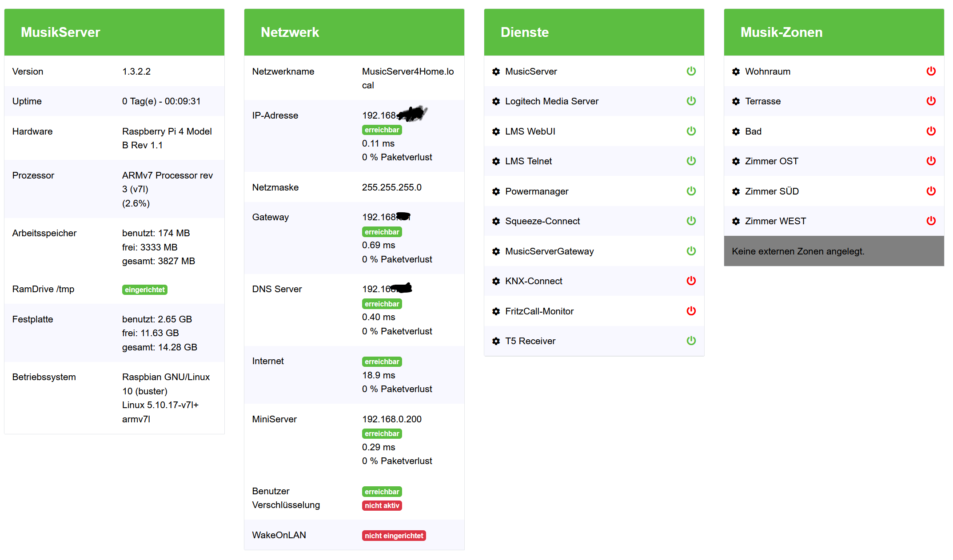Click the gear icon beside Logitech Media Server
The height and width of the screenshot is (560, 953).
(496, 101)
